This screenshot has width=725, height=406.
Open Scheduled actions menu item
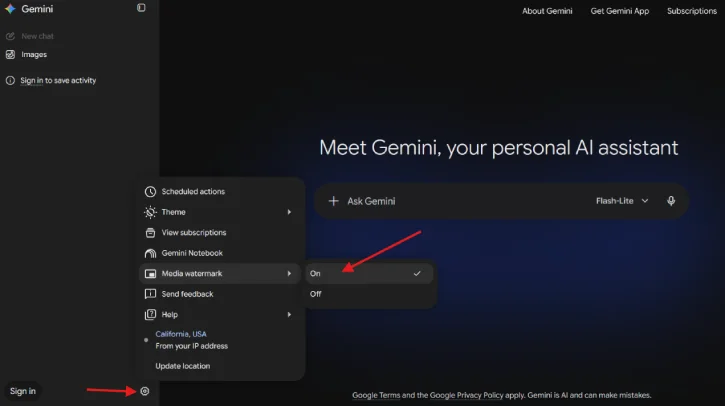220,191
